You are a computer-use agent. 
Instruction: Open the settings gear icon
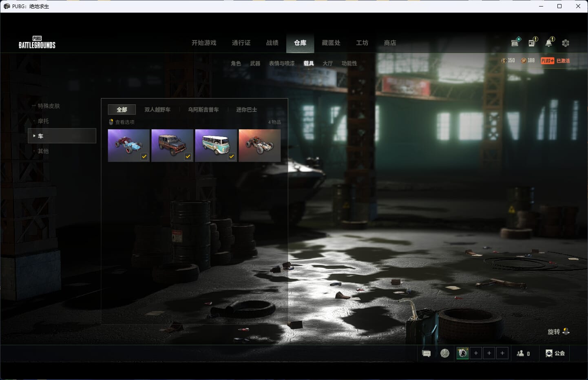pyautogui.click(x=566, y=43)
